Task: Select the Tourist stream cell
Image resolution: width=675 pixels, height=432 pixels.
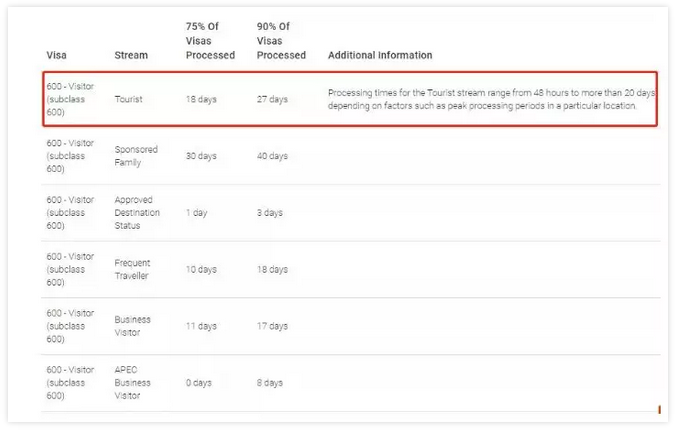Action: click(128, 100)
